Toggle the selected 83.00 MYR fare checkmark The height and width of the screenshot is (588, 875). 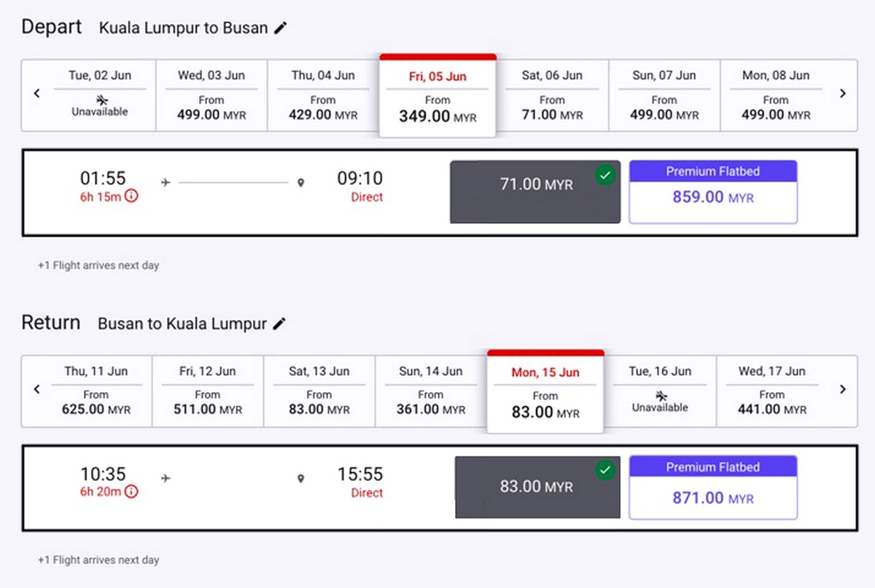[604, 471]
